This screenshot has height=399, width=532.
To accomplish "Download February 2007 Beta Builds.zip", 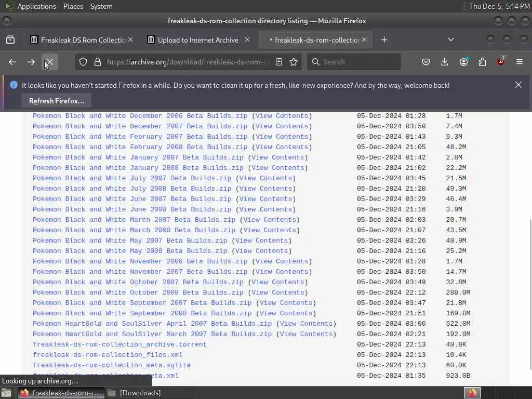I will tap(140, 137).
